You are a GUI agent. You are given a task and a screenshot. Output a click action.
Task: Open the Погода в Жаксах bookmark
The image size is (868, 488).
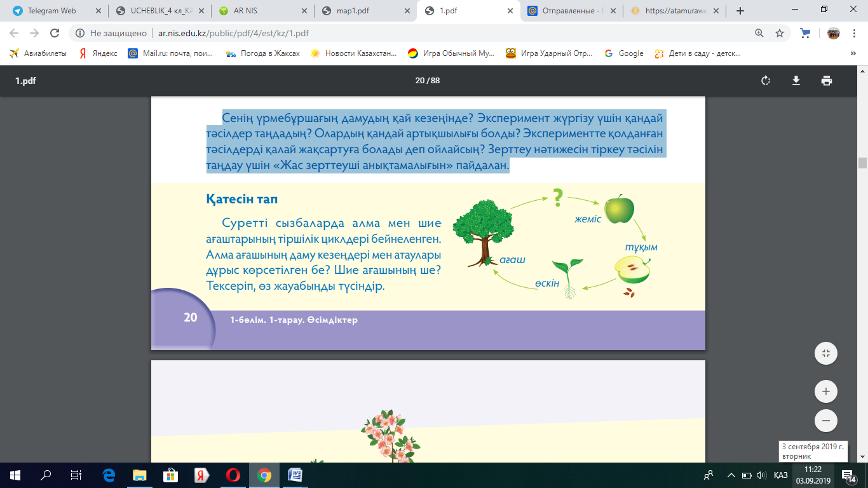tap(262, 54)
